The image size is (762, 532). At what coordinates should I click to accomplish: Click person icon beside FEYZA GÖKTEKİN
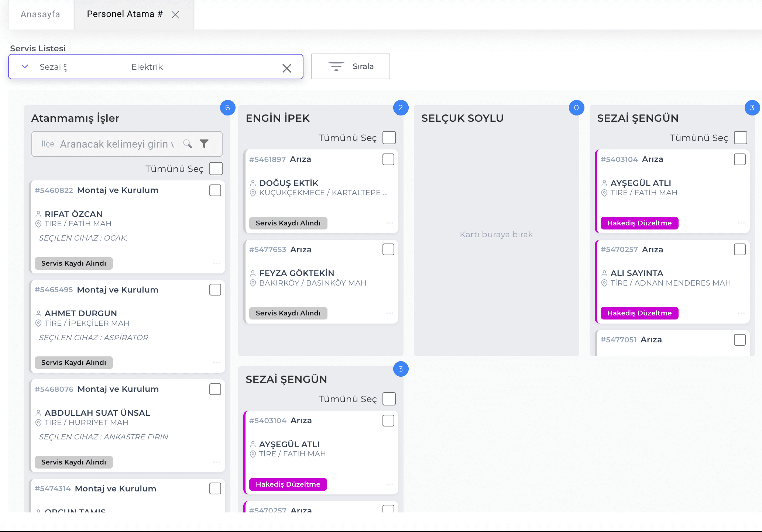[253, 273]
